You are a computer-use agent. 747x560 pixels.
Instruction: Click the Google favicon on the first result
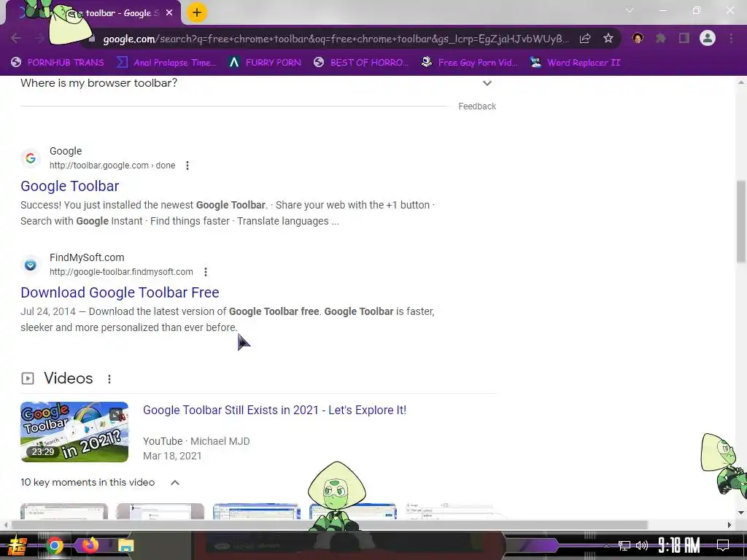click(x=31, y=158)
